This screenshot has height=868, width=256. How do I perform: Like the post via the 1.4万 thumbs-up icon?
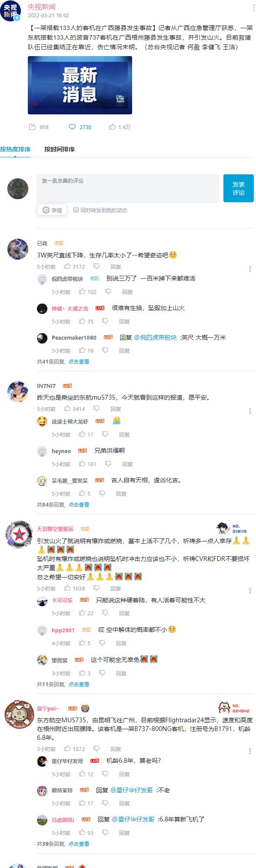[112, 127]
